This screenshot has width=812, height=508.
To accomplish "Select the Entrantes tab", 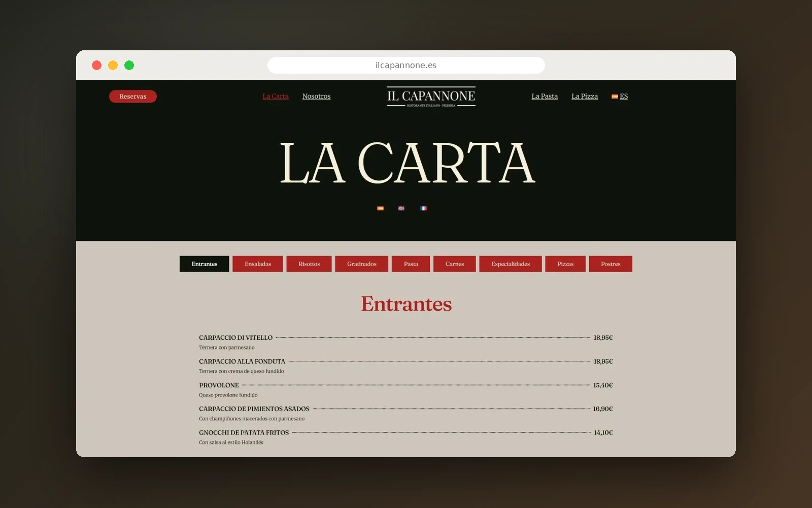I will (x=205, y=264).
